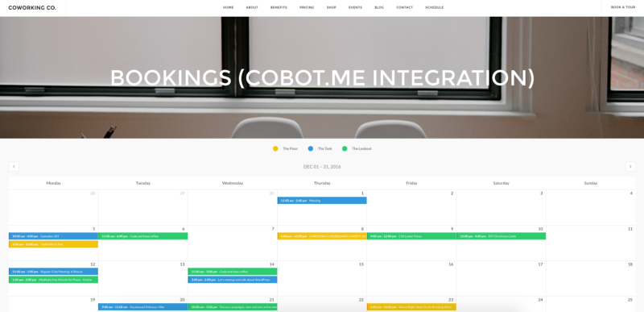Click the Book a Tour button

(x=622, y=7)
